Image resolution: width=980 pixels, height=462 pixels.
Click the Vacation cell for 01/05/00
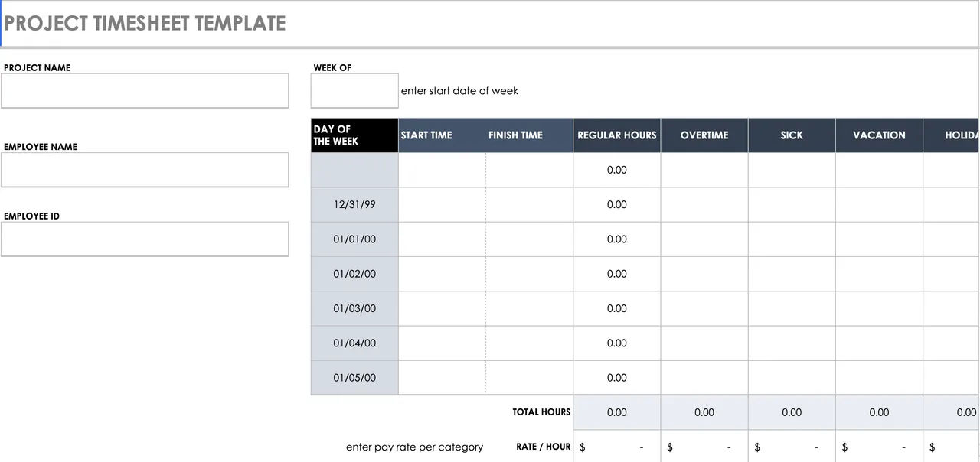(x=879, y=378)
